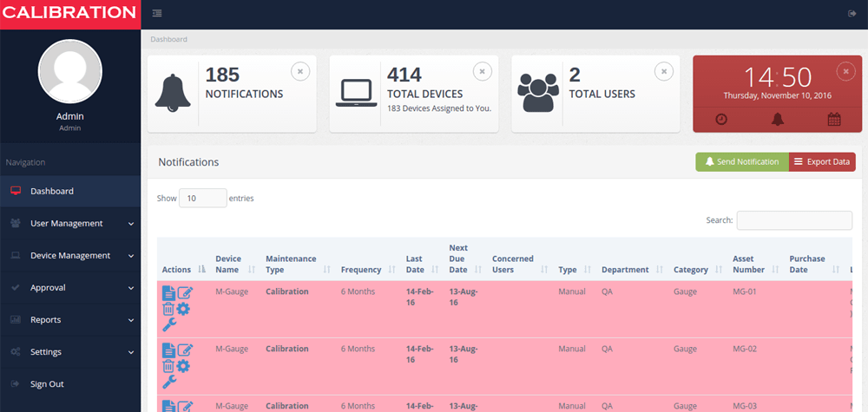868x412 pixels.
Task: Open gear settings for MG-02 row
Action: 183,366
